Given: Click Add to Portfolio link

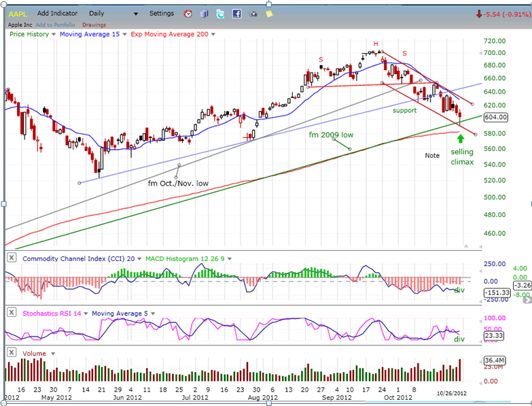Looking at the screenshot, I should click(x=55, y=24).
